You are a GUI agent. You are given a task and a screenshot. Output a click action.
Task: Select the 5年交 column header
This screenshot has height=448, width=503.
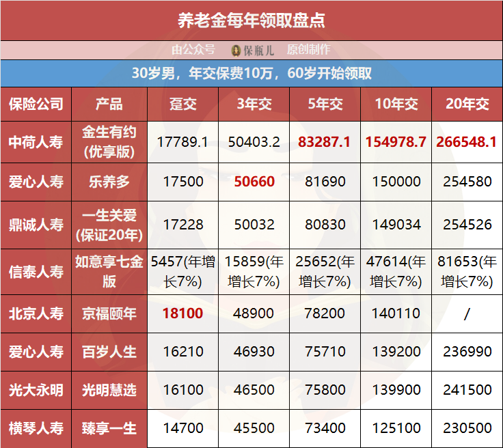(x=325, y=104)
